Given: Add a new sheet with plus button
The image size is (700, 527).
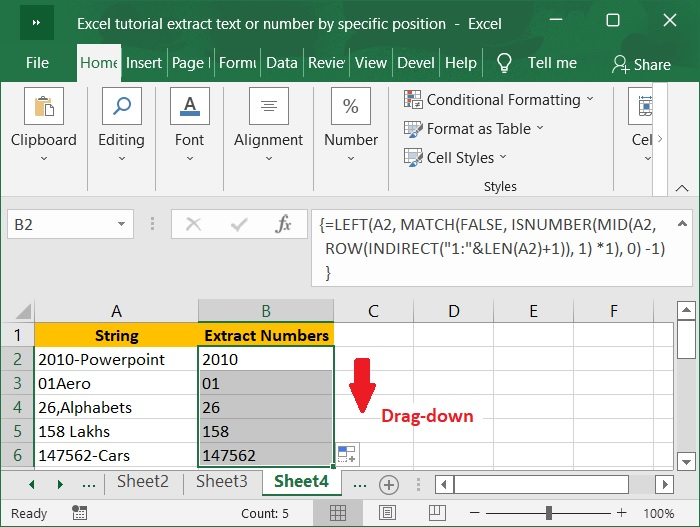Looking at the screenshot, I should point(388,484).
